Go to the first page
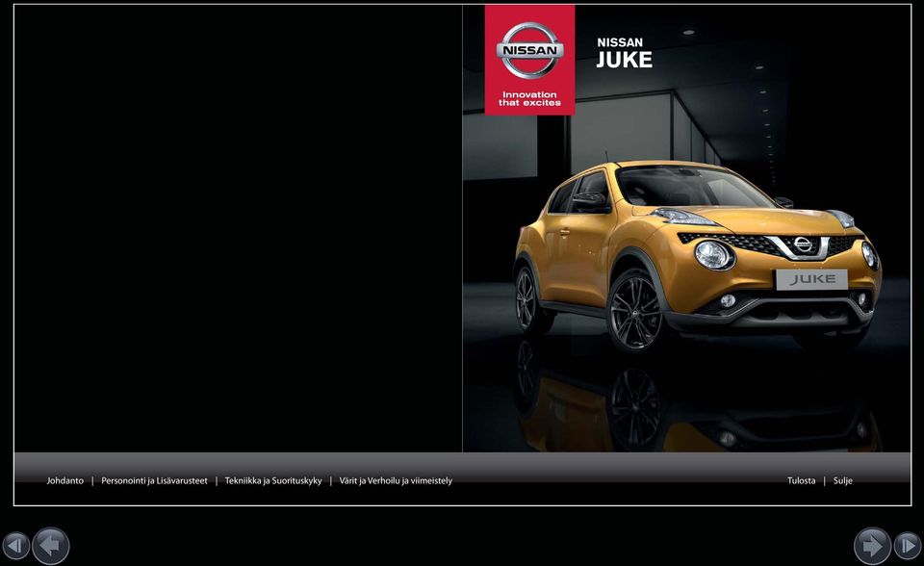 pyautogui.click(x=16, y=546)
